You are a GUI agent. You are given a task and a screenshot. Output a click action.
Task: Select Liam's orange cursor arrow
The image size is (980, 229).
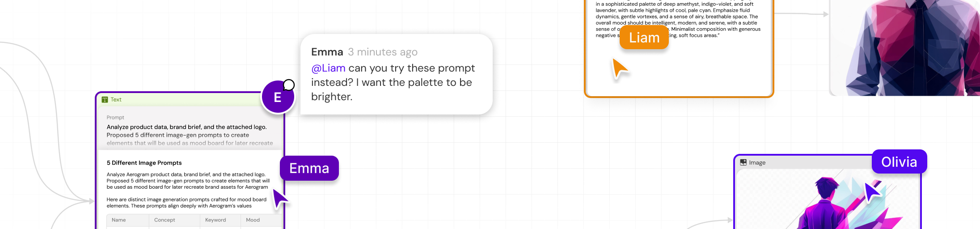pyautogui.click(x=620, y=69)
